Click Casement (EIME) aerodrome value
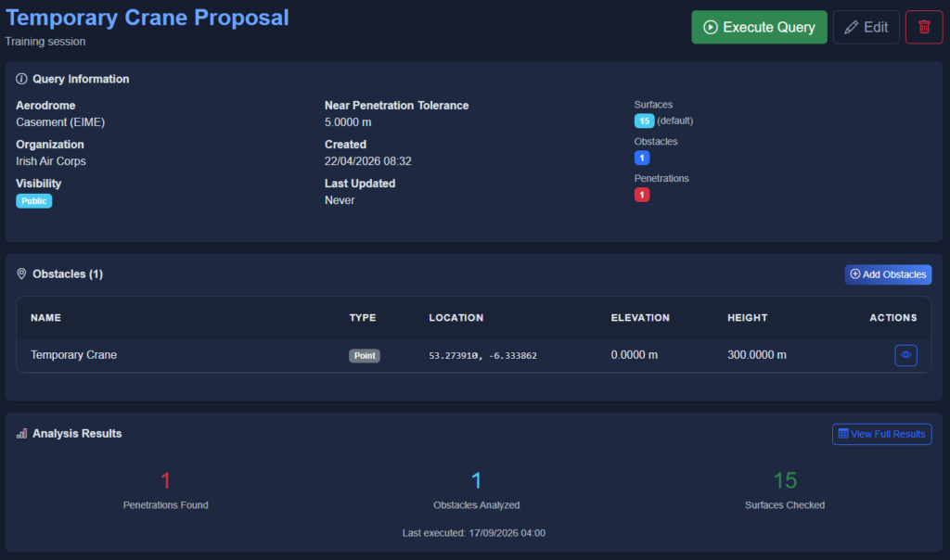The width and height of the screenshot is (950, 560). pyautogui.click(x=60, y=122)
